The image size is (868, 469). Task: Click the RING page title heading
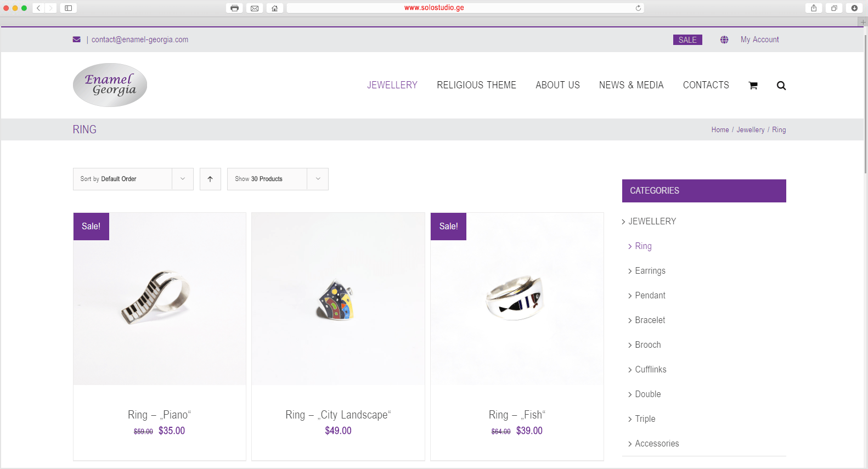84,129
